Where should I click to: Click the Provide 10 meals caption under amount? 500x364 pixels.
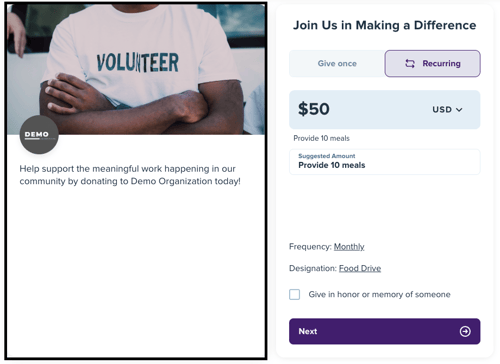[x=321, y=138]
